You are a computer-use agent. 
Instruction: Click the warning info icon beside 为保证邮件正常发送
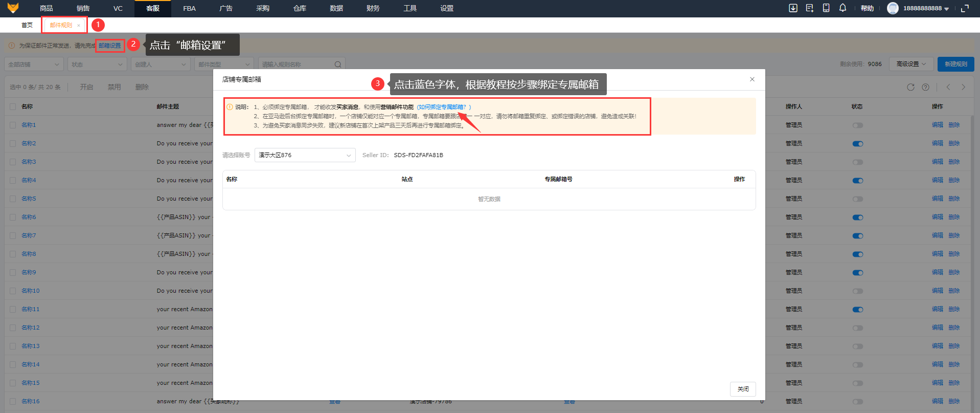click(x=12, y=46)
